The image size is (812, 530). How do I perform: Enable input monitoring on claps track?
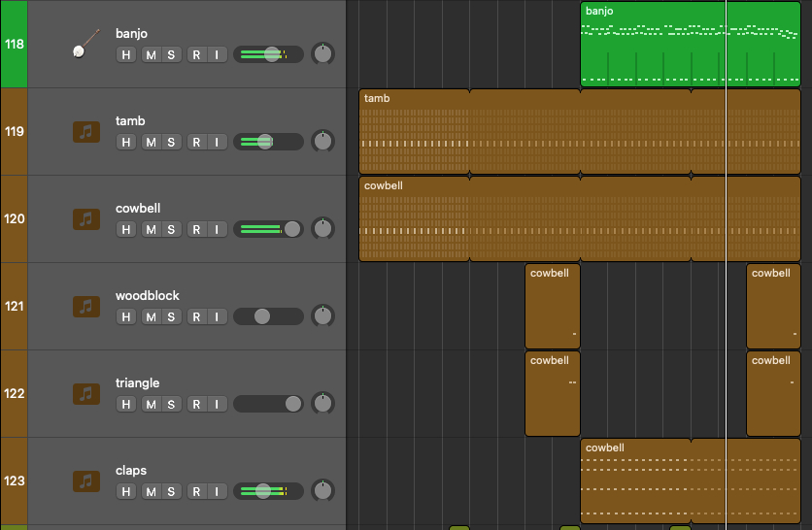point(216,491)
